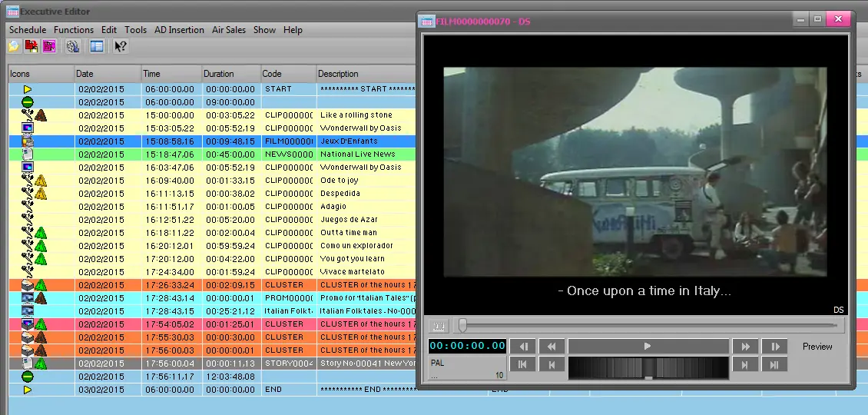Viewport: 868px width, 415px height.
Task: Click the Duration column header
Action: coord(219,74)
